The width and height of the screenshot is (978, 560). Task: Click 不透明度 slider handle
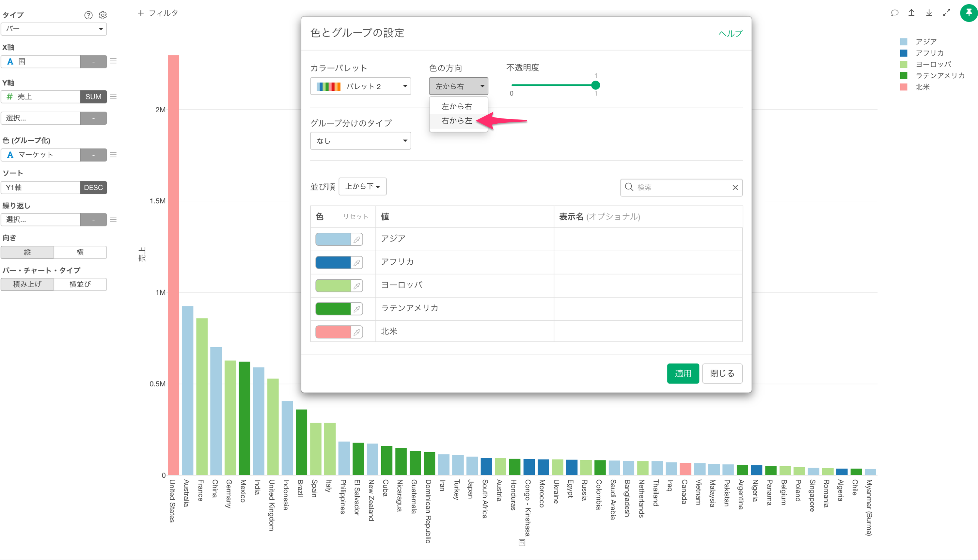click(595, 85)
